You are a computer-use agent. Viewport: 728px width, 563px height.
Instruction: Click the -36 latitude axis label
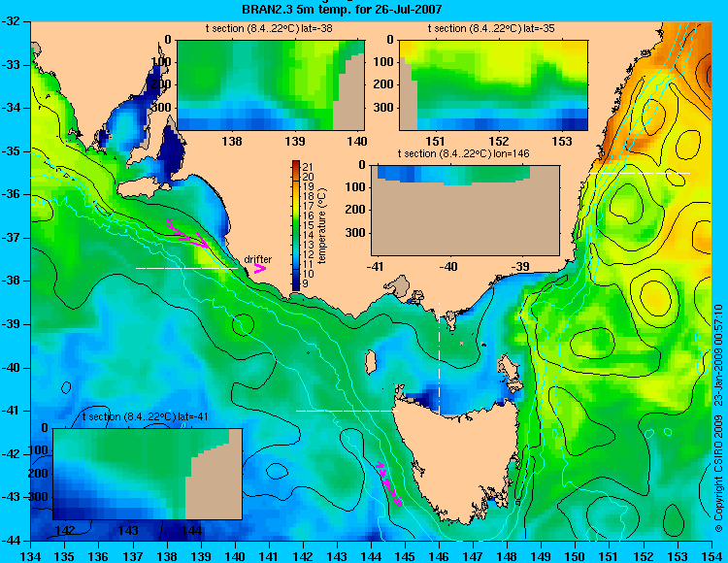(11, 194)
